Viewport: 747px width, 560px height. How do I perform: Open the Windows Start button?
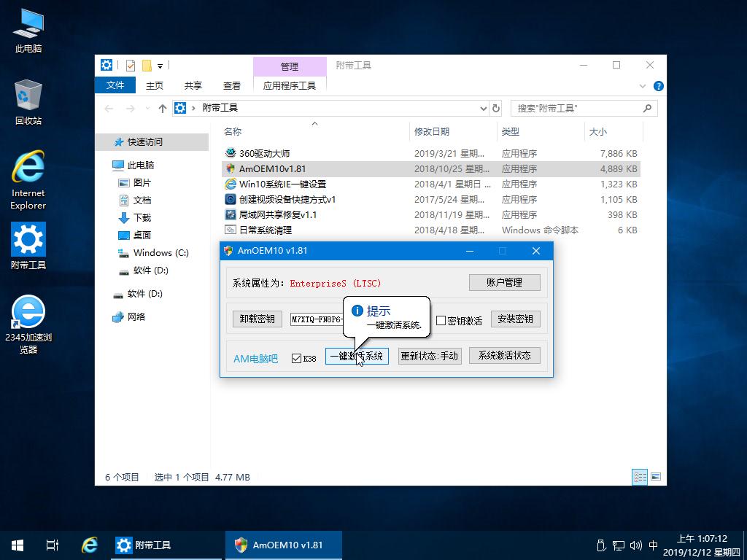18,545
